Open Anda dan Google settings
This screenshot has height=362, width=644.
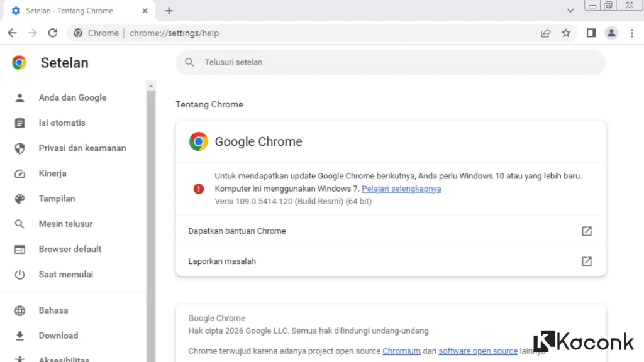[x=73, y=97]
